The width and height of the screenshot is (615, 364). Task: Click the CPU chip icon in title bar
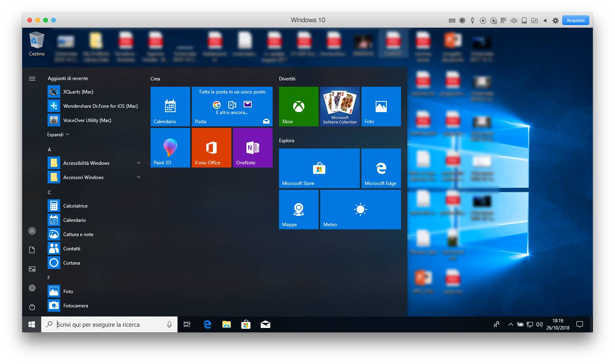coord(462,21)
